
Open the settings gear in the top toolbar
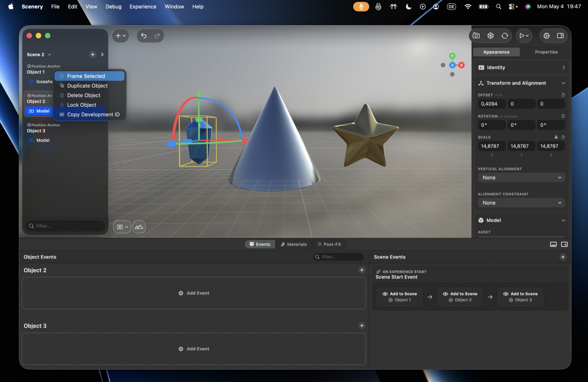547,36
